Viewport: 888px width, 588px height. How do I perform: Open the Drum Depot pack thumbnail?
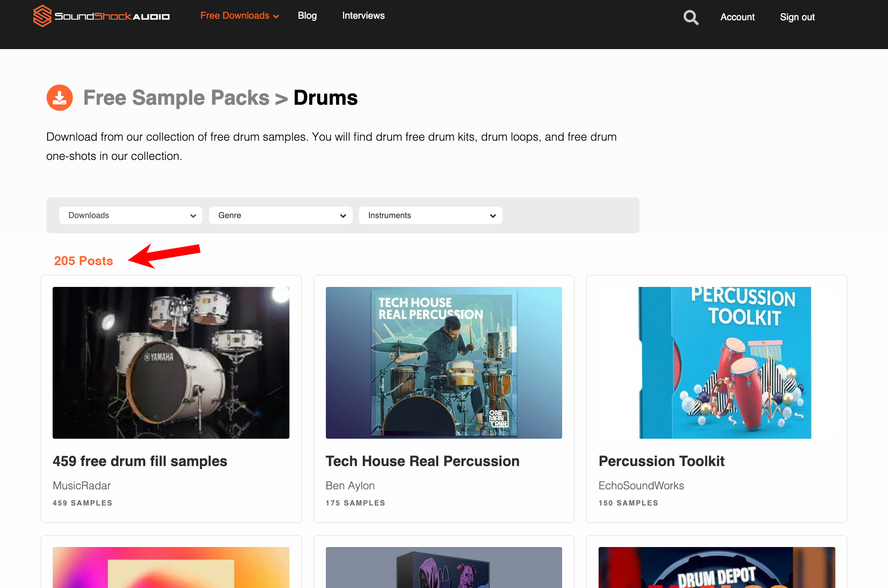tap(716, 568)
